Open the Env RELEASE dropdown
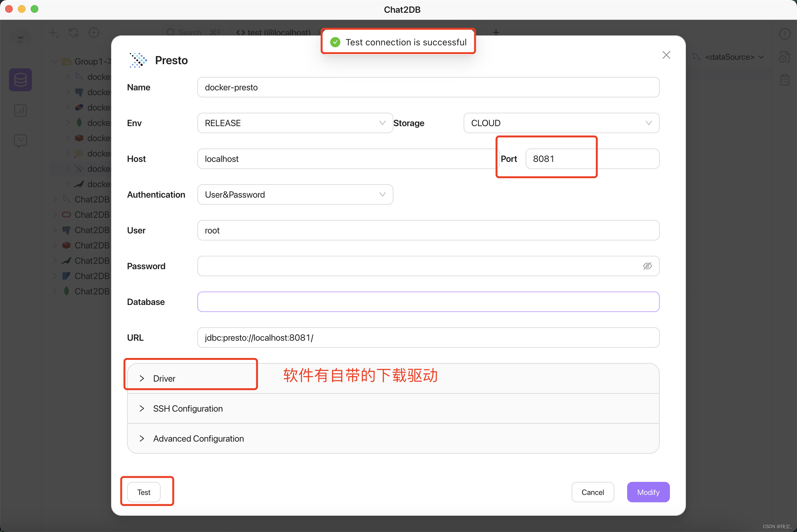The height and width of the screenshot is (532, 797). pyautogui.click(x=295, y=123)
